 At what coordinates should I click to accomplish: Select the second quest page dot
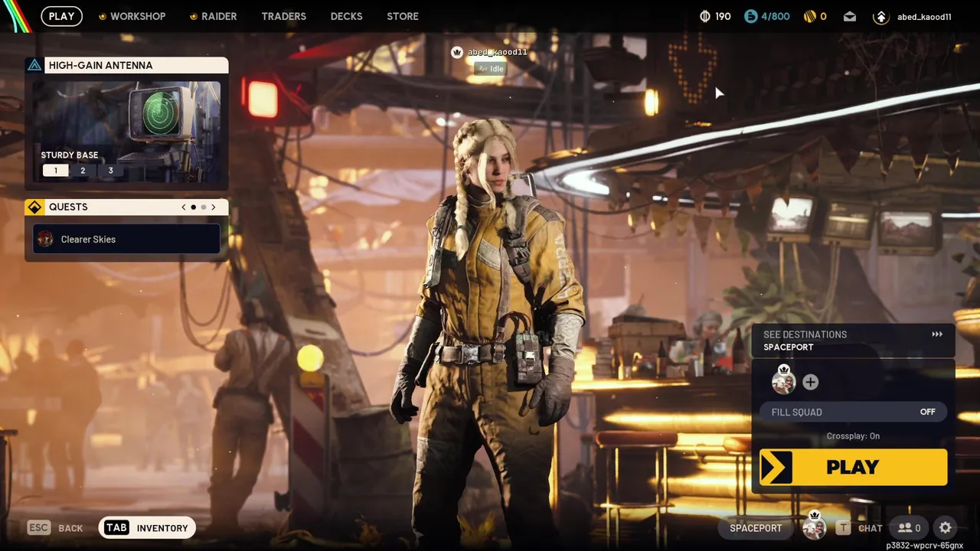(x=204, y=207)
